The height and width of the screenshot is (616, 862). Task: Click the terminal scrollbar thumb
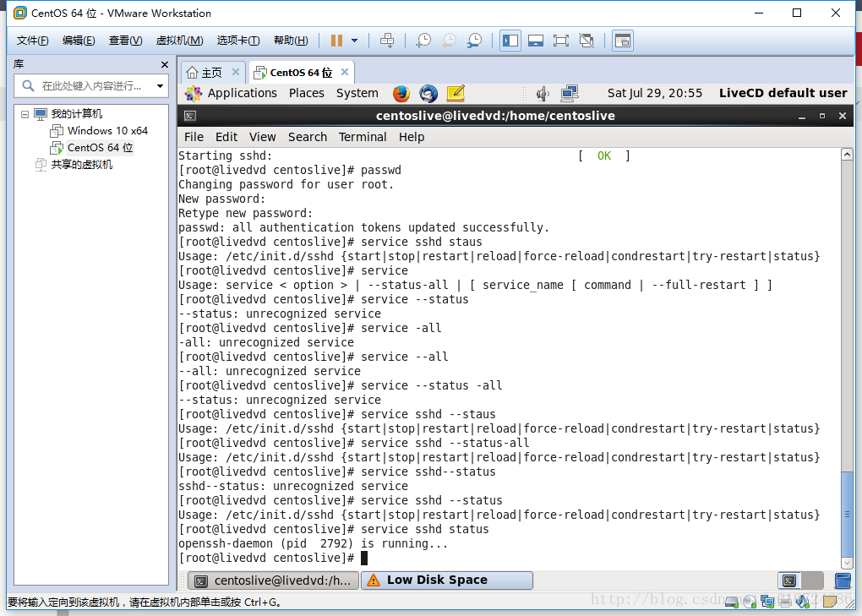[x=847, y=515]
